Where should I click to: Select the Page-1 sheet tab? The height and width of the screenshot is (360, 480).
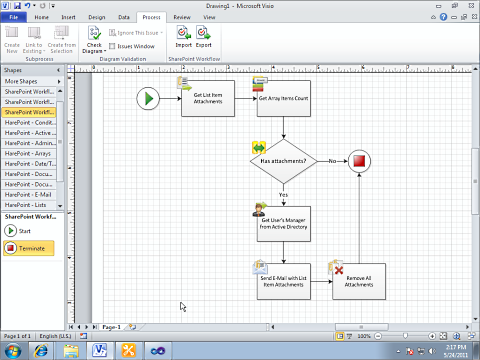(x=111, y=327)
